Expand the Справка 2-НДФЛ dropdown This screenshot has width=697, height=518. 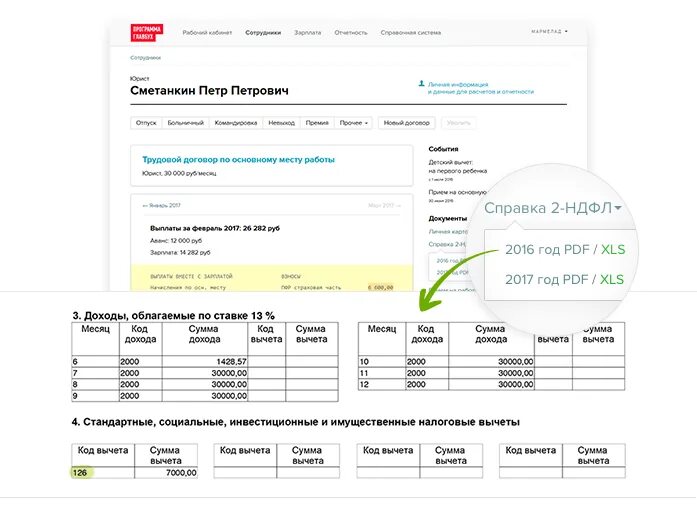click(553, 208)
